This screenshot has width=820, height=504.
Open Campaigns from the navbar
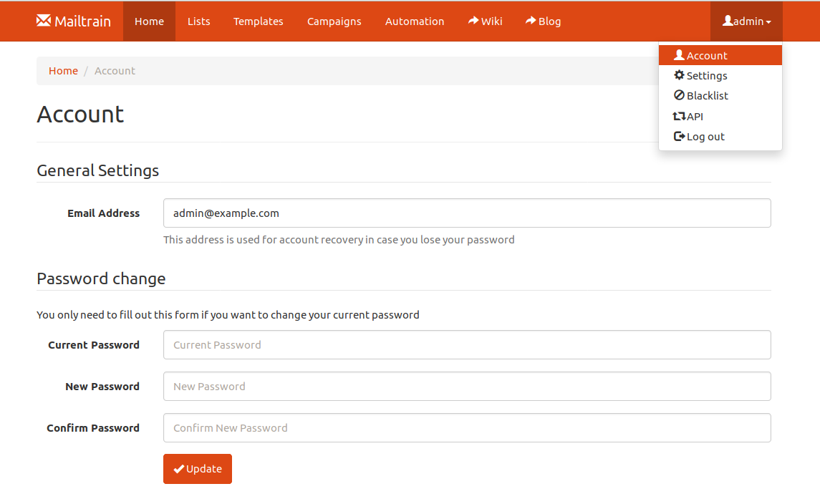[x=334, y=21]
